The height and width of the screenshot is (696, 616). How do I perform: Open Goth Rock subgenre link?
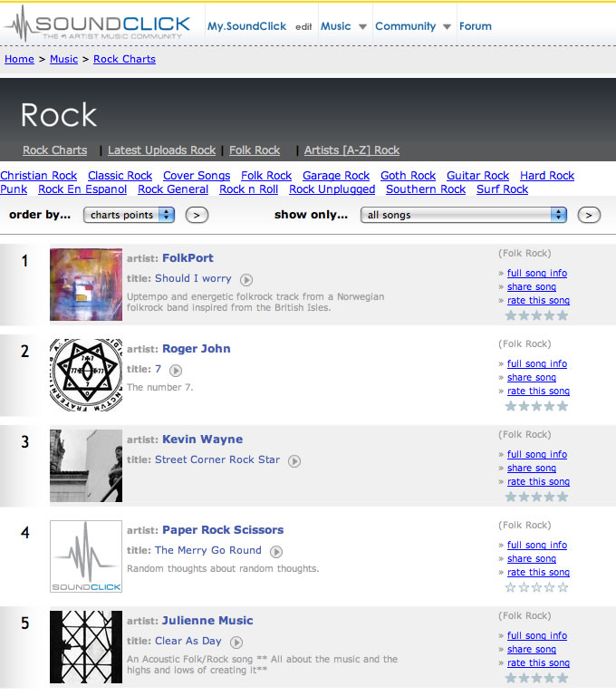pos(409,175)
